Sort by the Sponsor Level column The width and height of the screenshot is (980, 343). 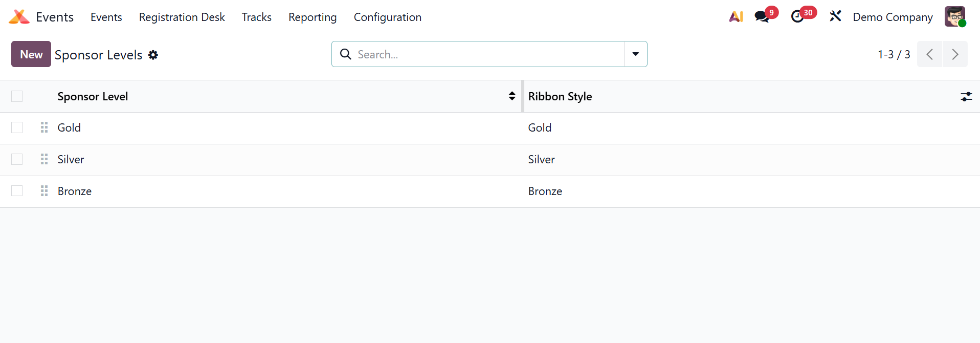93,96
